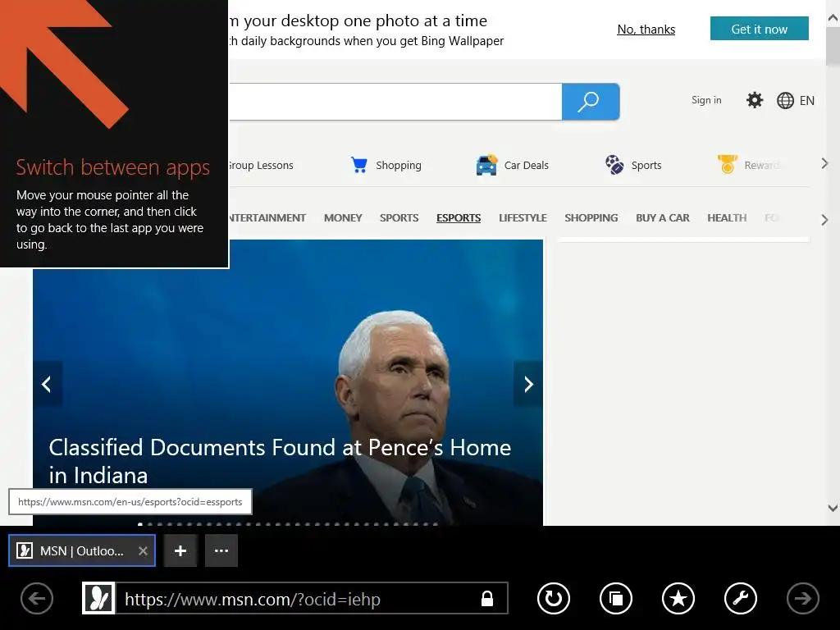
Task: Click Sign in link
Action: (x=706, y=100)
